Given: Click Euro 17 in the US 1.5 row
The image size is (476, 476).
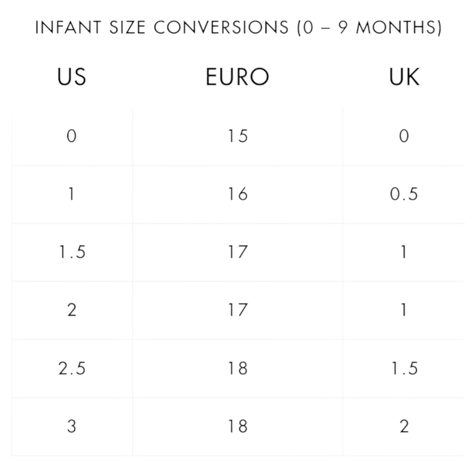Looking at the screenshot, I should [238, 252].
